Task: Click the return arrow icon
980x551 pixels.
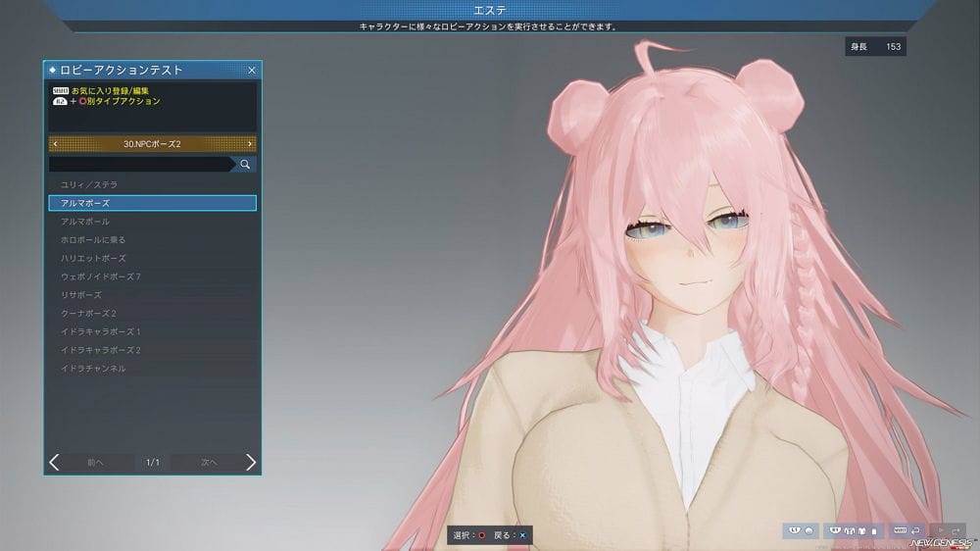Action: coord(915,531)
